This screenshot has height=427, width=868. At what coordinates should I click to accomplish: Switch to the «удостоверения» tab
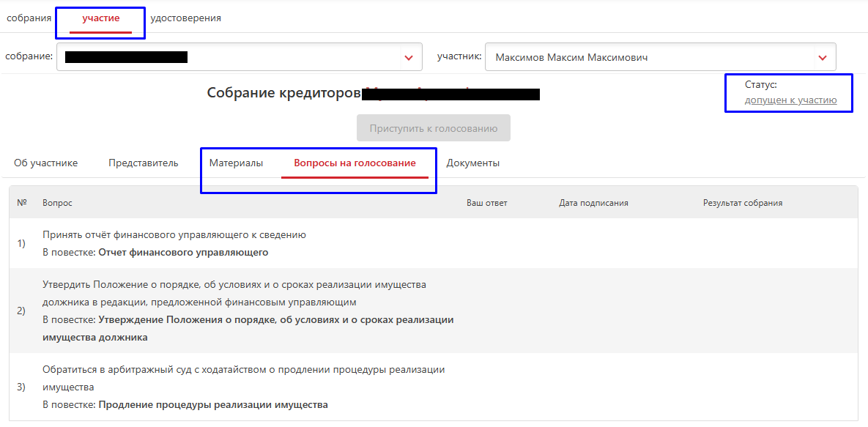pyautogui.click(x=185, y=18)
